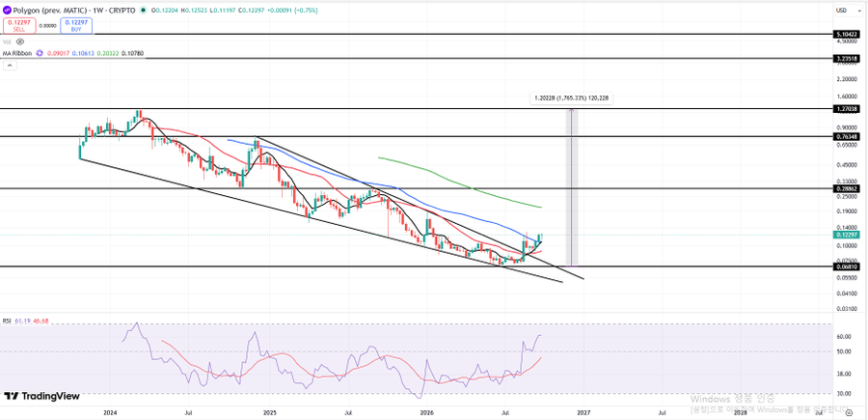
Task: Click the Vol indicator label
Action: pos(8,42)
